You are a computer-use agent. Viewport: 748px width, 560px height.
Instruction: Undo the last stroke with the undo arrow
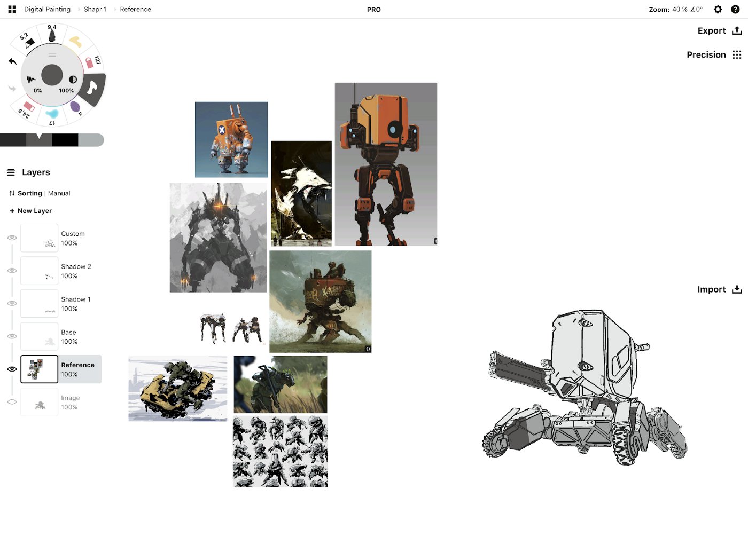pos(12,61)
